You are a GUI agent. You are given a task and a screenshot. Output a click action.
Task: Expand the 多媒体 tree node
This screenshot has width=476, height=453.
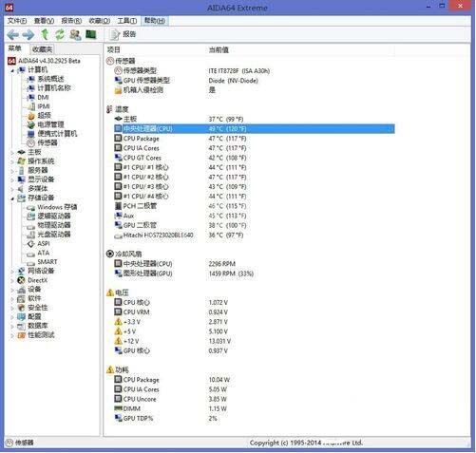click(12, 189)
